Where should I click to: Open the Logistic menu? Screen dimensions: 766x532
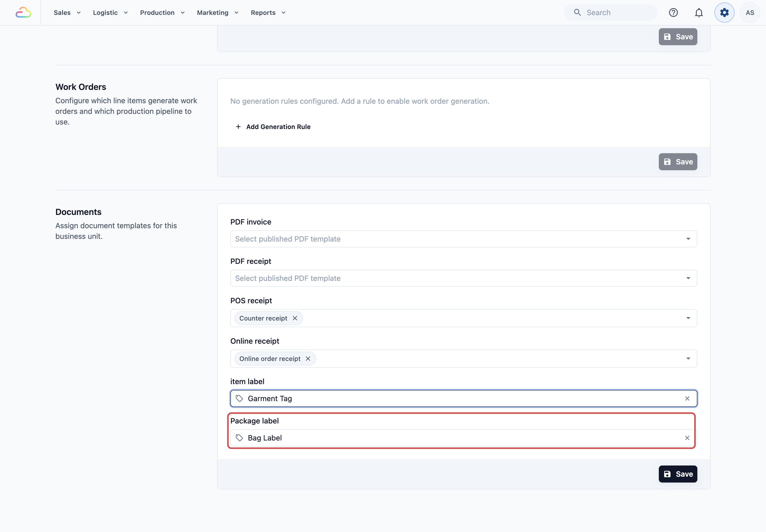[110, 12]
